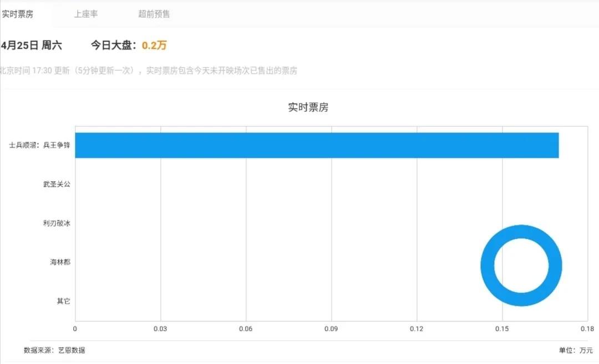The width and height of the screenshot is (599, 364).
Task: Click the 今日大盘 label
Action: [x=114, y=45]
